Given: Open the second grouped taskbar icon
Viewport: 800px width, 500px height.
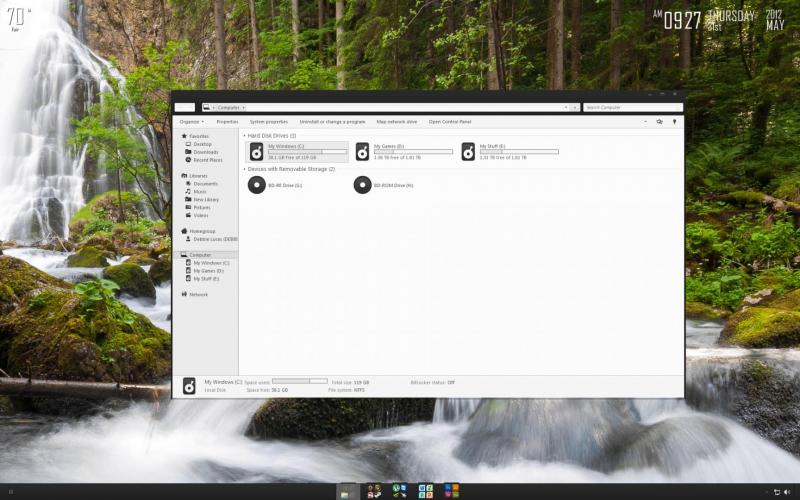Looking at the screenshot, I should tap(374, 492).
